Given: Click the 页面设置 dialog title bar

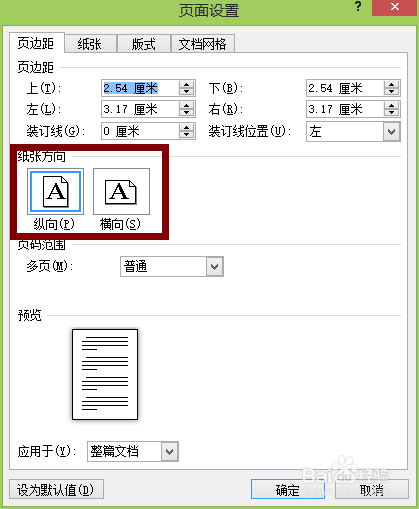Looking at the screenshot, I should [x=209, y=11].
